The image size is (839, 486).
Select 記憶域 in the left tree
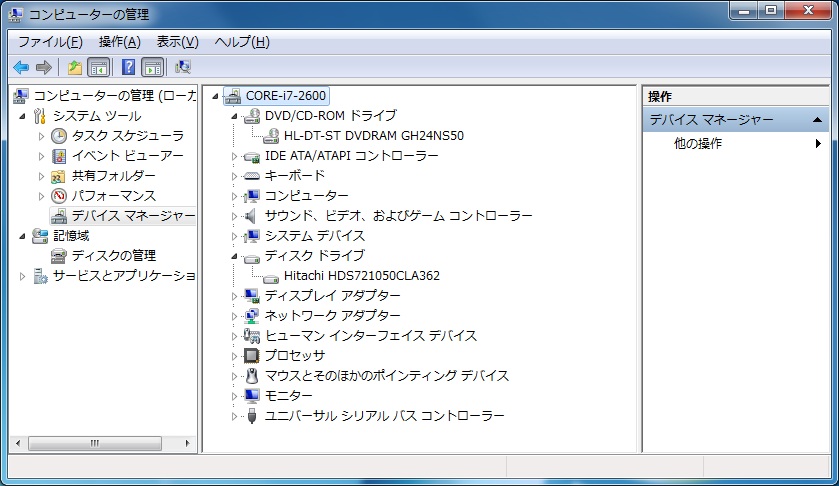71,236
